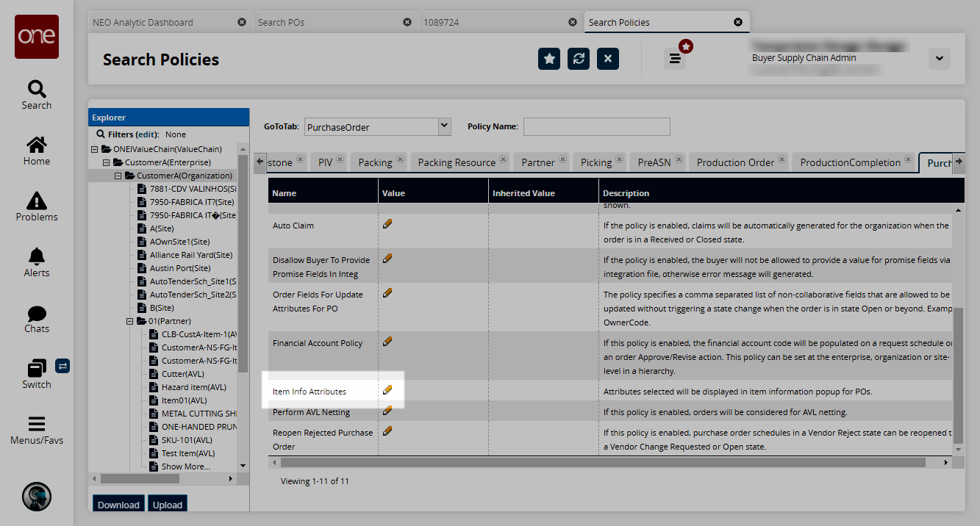Click the Download button

(x=118, y=505)
